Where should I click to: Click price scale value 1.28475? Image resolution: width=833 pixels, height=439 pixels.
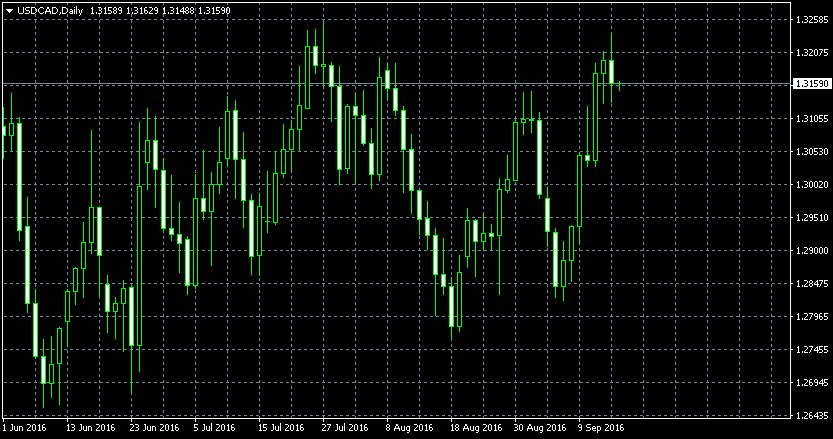(x=812, y=283)
